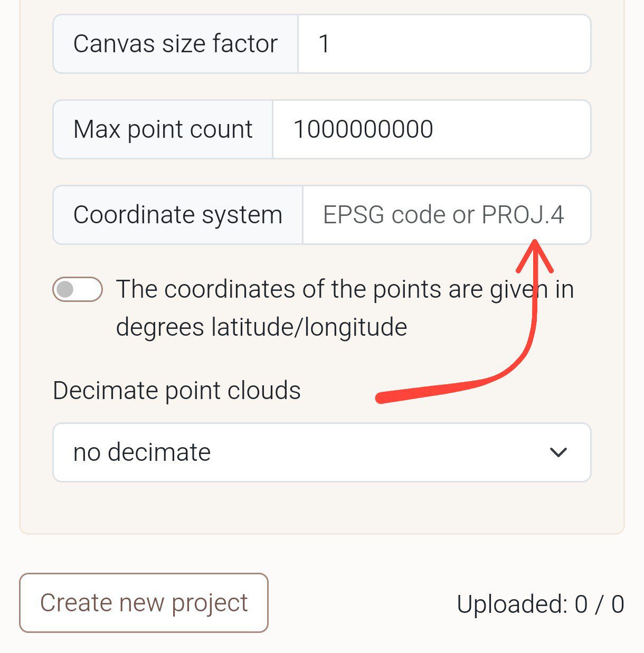
Task: Click the 'Decimate point clouds' heading
Action: pos(177,391)
